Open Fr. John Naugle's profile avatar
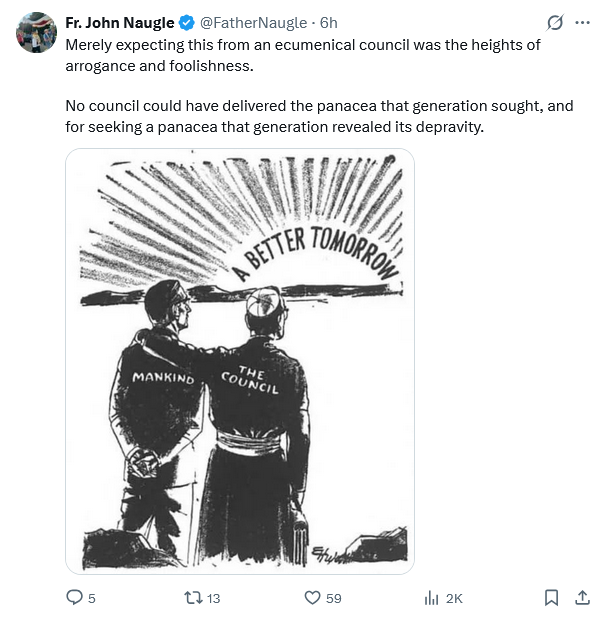The height and width of the screenshot is (619, 609). (x=36, y=32)
